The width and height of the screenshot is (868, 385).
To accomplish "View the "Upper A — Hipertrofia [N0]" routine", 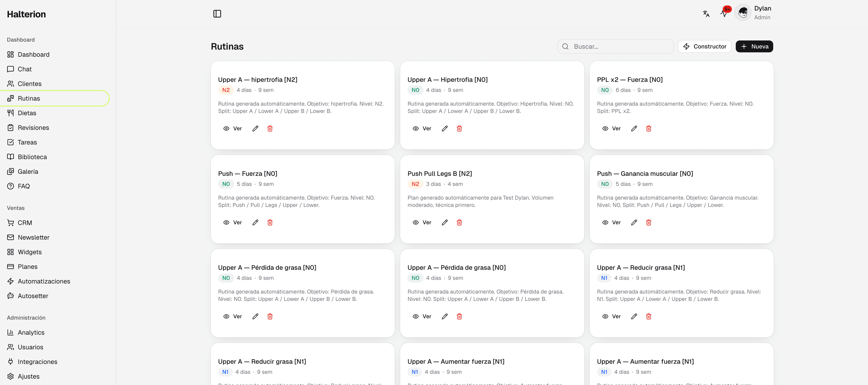I will click(x=422, y=128).
